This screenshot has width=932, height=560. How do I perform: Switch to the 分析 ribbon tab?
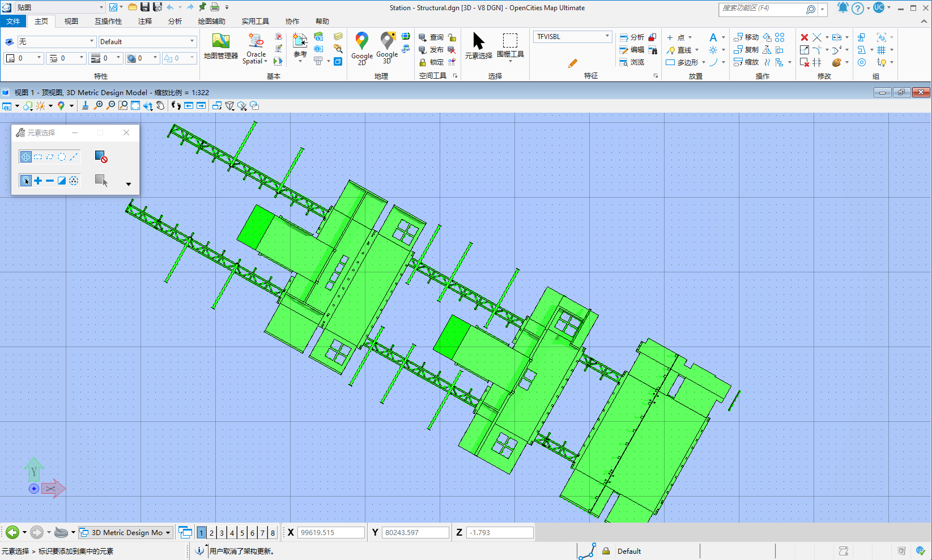[x=175, y=22]
